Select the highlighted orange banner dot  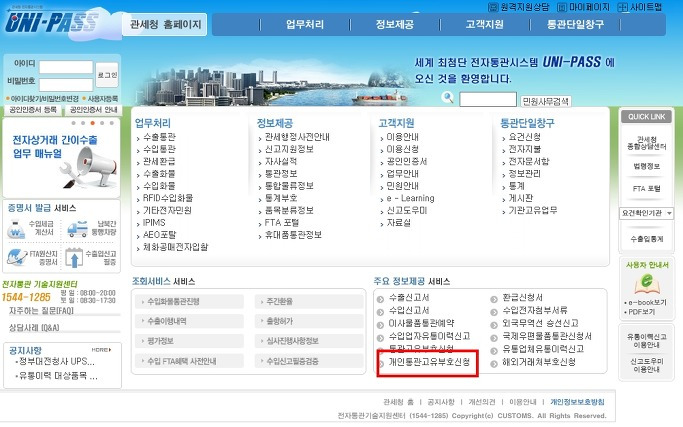[92, 123]
